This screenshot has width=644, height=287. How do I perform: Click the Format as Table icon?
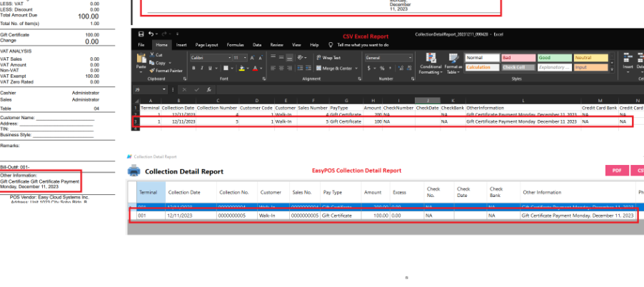[453, 59]
